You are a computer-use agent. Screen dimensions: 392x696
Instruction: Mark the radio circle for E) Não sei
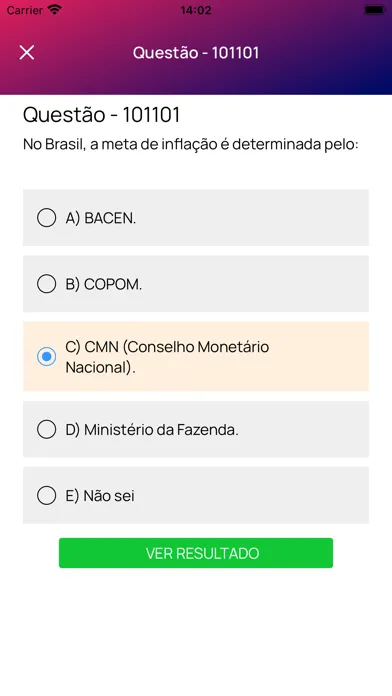coord(47,495)
